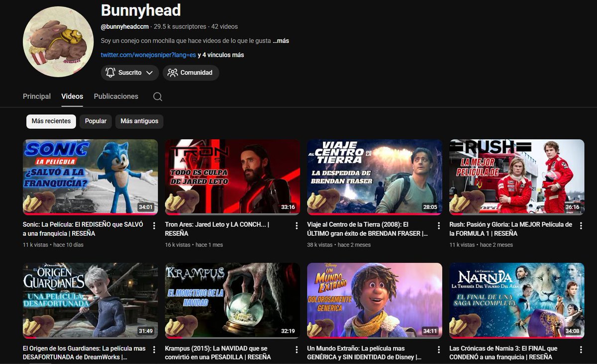Viewport: 597px width, 364px height.
Task: Open the channel search magnifier icon
Action: tap(158, 96)
